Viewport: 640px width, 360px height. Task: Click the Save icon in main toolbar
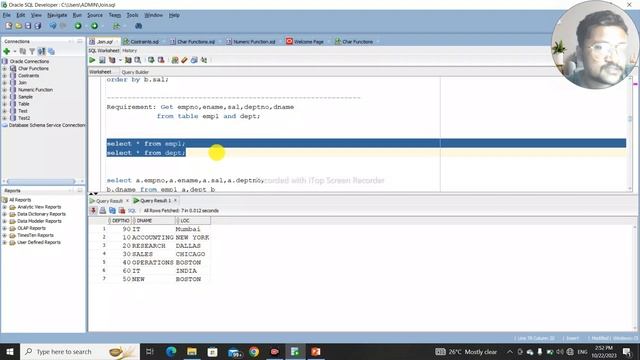[x=28, y=26]
